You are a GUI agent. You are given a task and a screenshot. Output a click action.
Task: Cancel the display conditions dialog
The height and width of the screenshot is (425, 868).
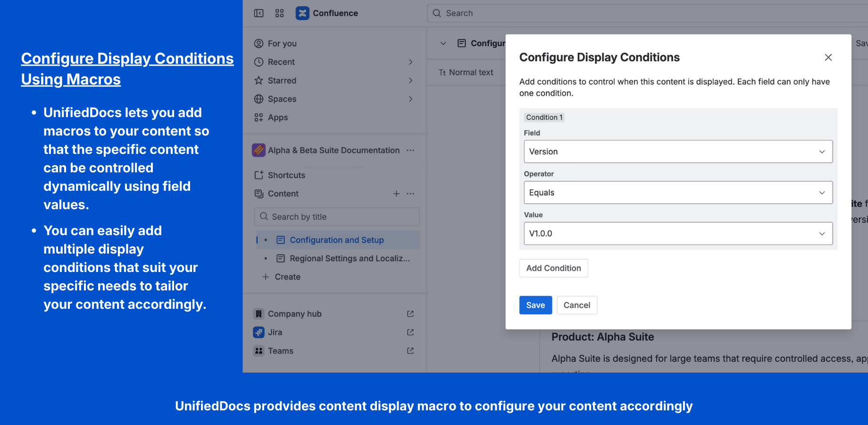pos(577,305)
